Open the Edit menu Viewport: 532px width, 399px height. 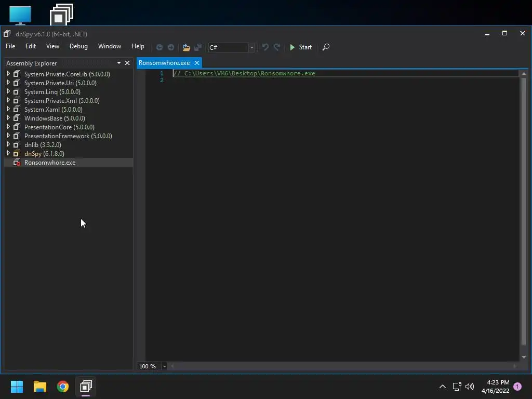31,46
